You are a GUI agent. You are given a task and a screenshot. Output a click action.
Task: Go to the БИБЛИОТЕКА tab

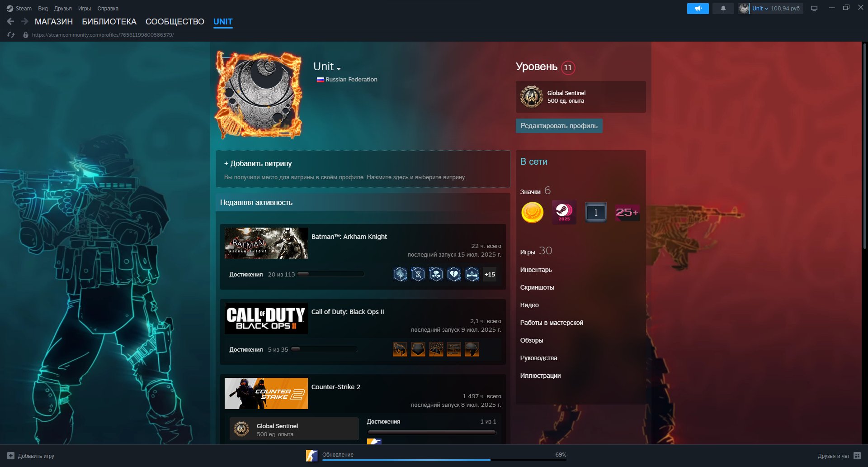point(109,22)
